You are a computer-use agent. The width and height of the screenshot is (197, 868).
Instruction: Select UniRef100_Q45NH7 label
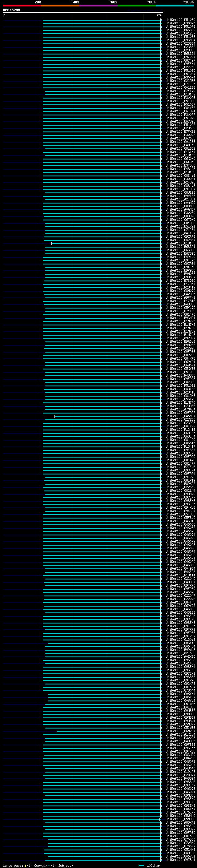(x=180, y=416)
